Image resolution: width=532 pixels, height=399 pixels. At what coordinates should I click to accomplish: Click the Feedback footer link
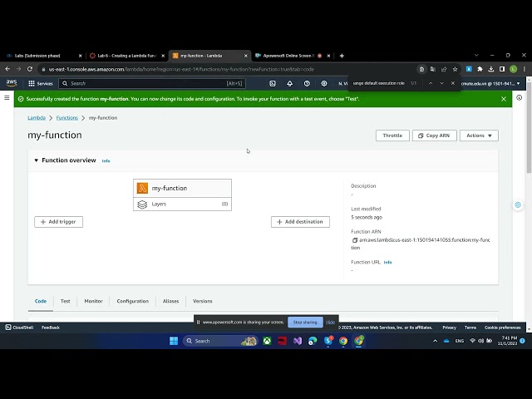(51, 328)
